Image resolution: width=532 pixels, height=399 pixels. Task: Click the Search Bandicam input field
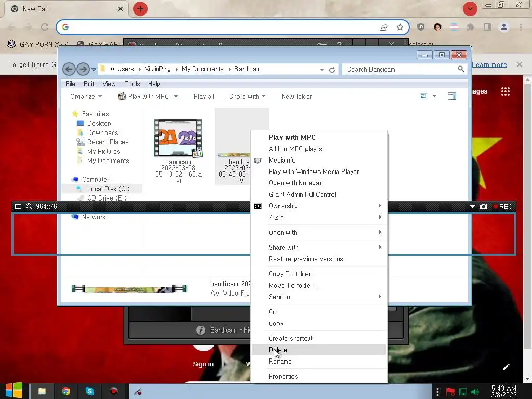click(x=401, y=69)
